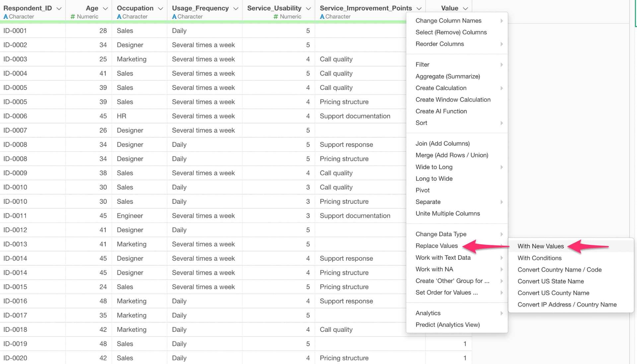637x364 pixels.
Task: Click Numeric hash icon under Service_Usability
Action: pos(276,17)
